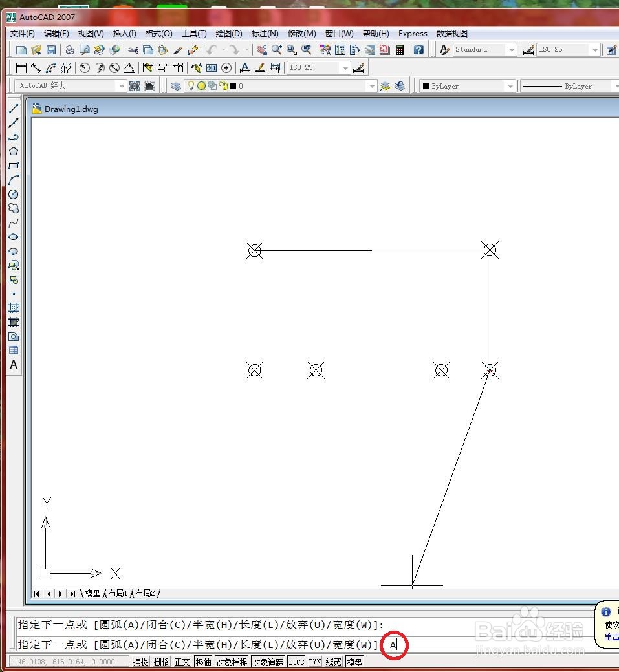Click the Plot printer icon
This screenshot has height=672, width=619.
pos(69,50)
